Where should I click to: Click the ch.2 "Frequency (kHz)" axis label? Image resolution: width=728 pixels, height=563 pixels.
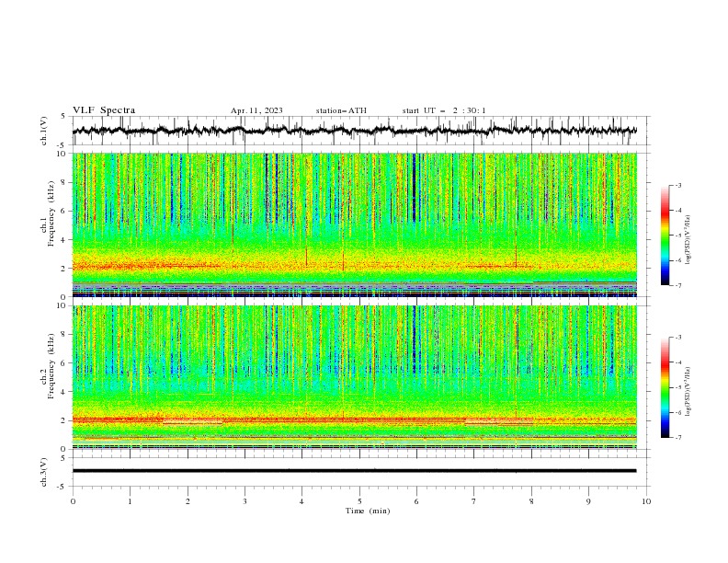(51, 365)
